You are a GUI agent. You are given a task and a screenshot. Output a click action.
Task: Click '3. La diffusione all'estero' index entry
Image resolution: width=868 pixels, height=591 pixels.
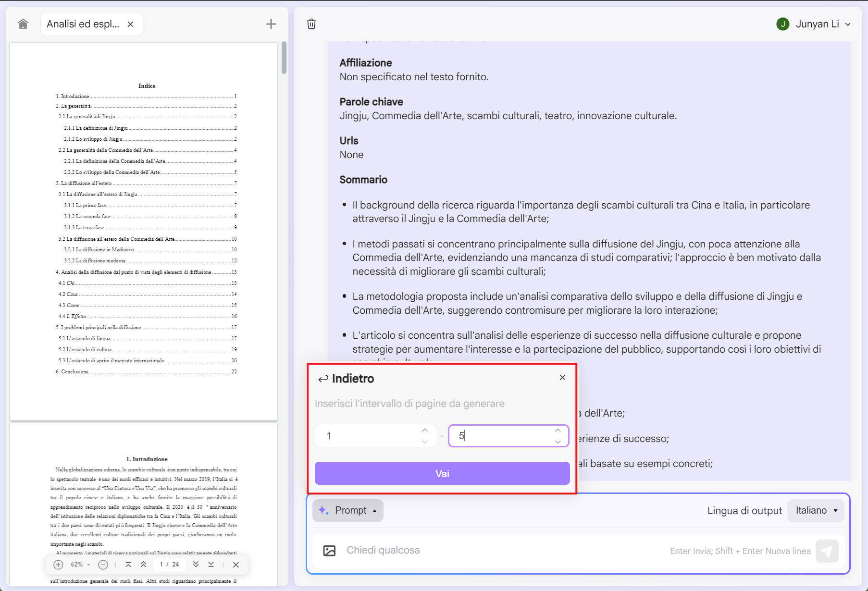[x=146, y=183]
